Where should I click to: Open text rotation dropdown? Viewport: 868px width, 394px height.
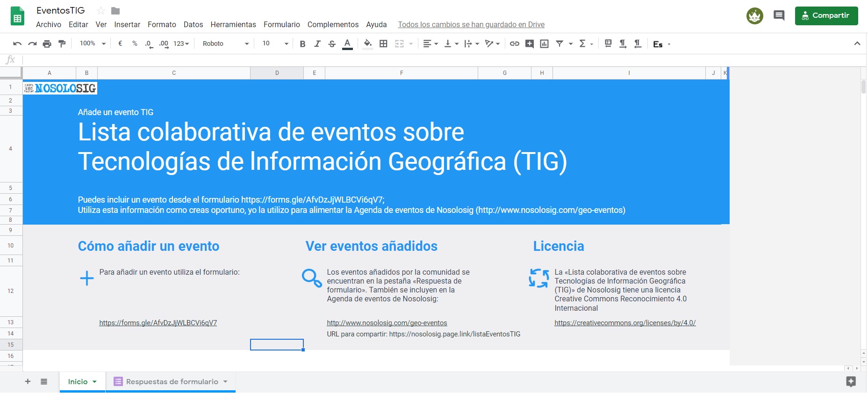click(x=492, y=44)
